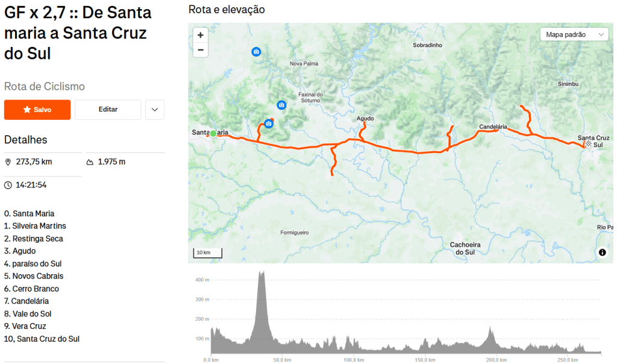The image size is (617, 364).
Task: Click the Candelária label on the map
Action: click(492, 127)
